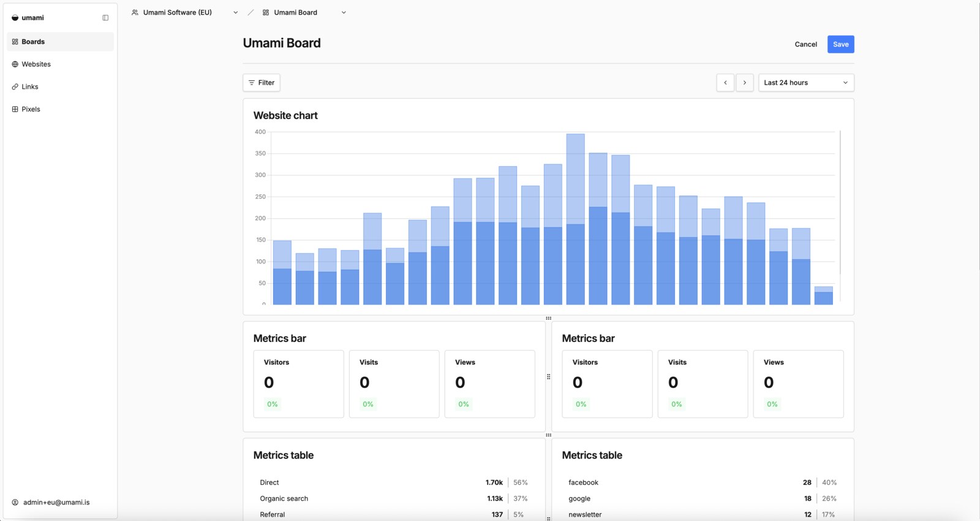
Task: Click the tallest bar in the Website chart
Action: tap(576, 219)
